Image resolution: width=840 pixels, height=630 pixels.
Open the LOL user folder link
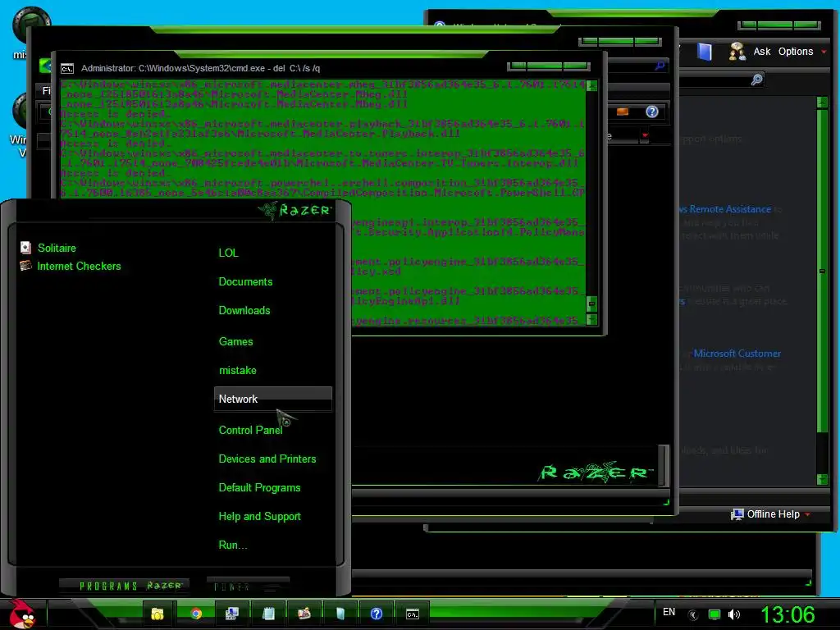pos(228,253)
